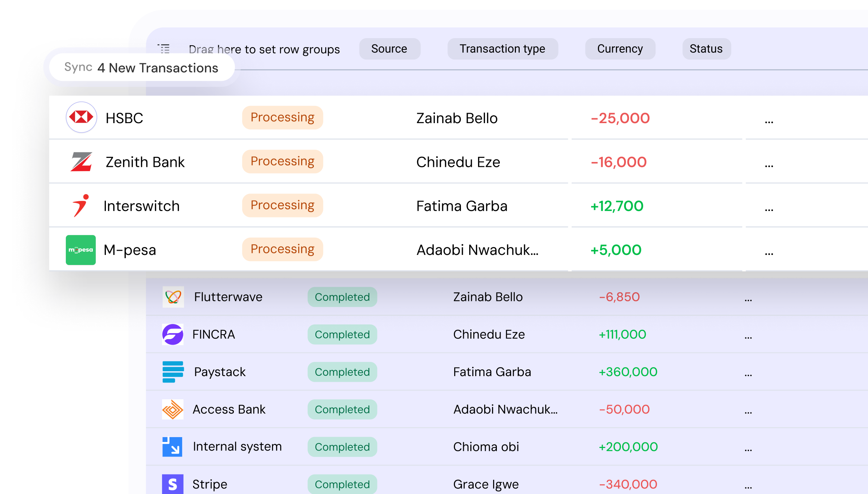Select the Transaction type grouping chip
The width and height of the screenshot is (868, 494).
coord(502,49)
